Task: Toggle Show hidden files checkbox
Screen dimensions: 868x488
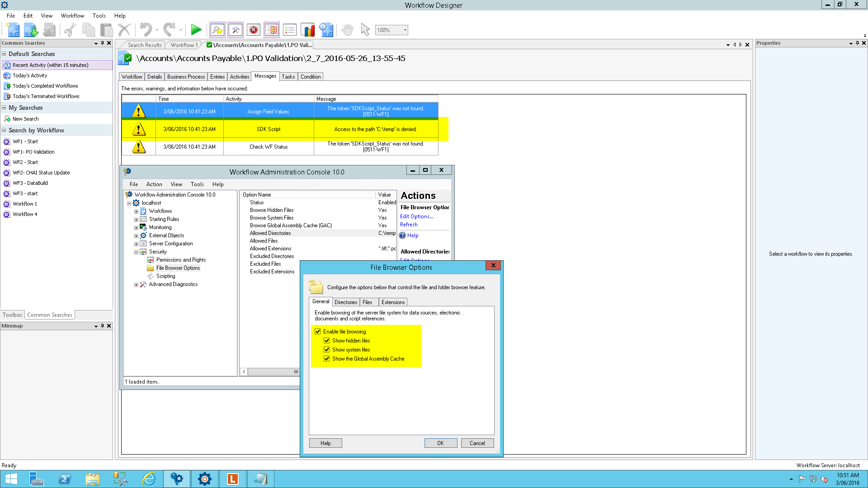Action: (327, 340)
